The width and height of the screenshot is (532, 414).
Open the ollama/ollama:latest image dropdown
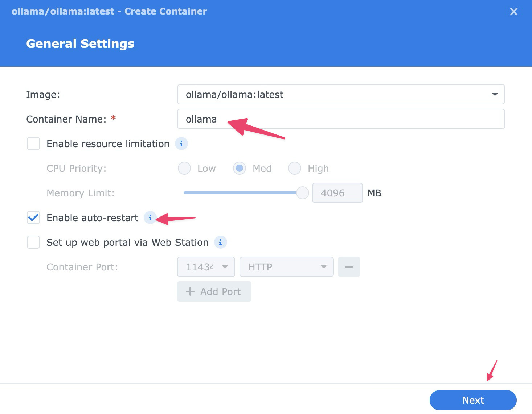495,94
